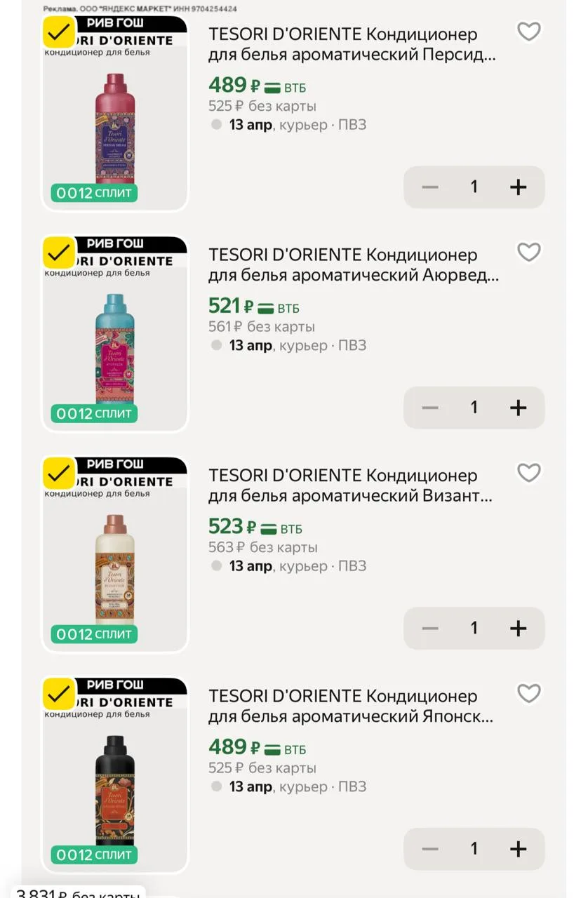Deselect the Аюрведа conditioner checkbox
The width and height of the screenshot is (588, 898).
(x=60, y=253)
